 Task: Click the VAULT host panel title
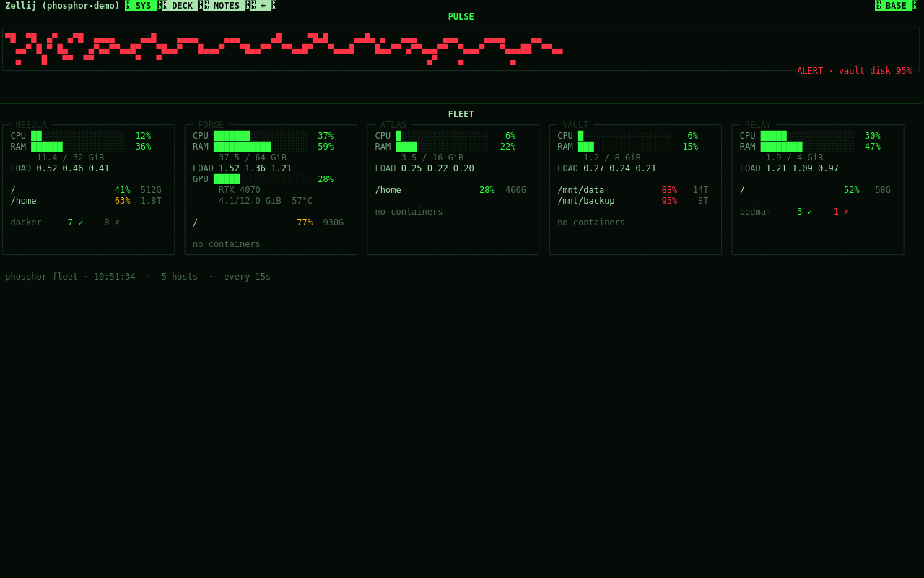(575, 125)
